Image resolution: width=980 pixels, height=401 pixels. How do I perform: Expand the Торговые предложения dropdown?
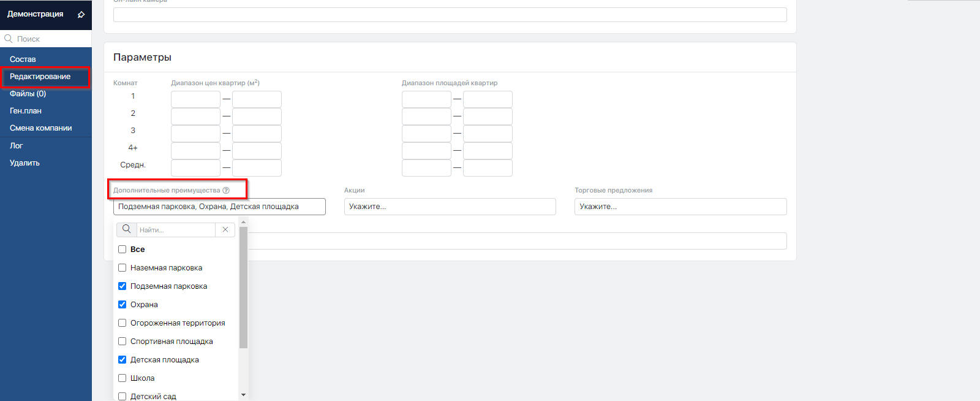coord(680,207)
